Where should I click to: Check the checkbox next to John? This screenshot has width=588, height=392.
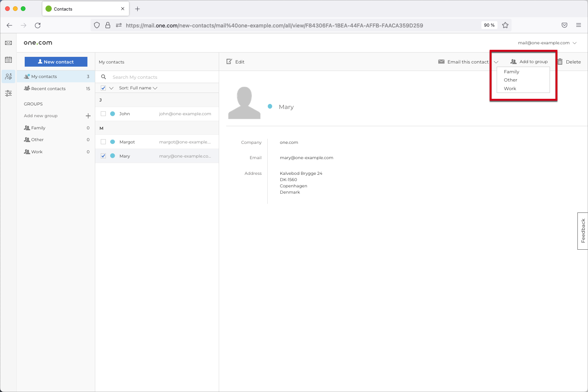[103, 114]
